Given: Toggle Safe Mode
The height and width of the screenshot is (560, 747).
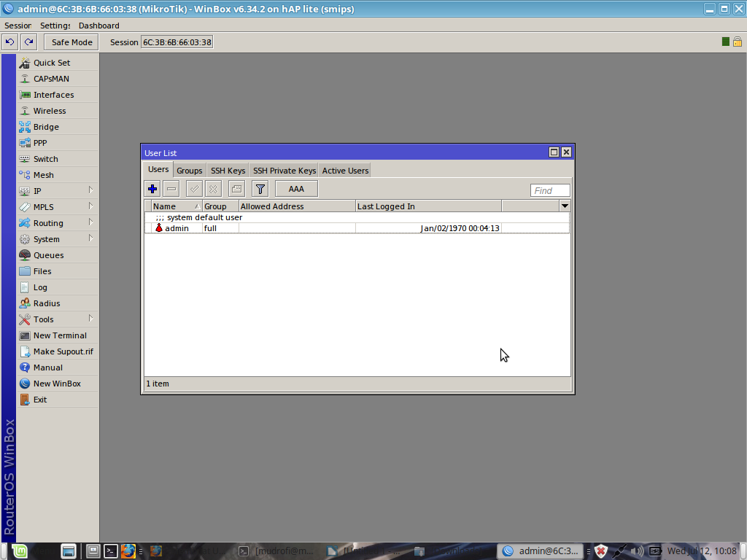Looking at the screenshot, I should (x=71, y=42).
